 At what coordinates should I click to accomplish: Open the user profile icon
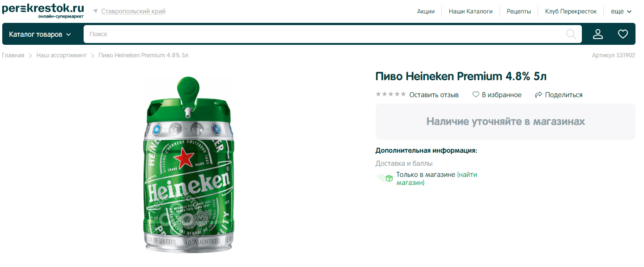(598, 34)
